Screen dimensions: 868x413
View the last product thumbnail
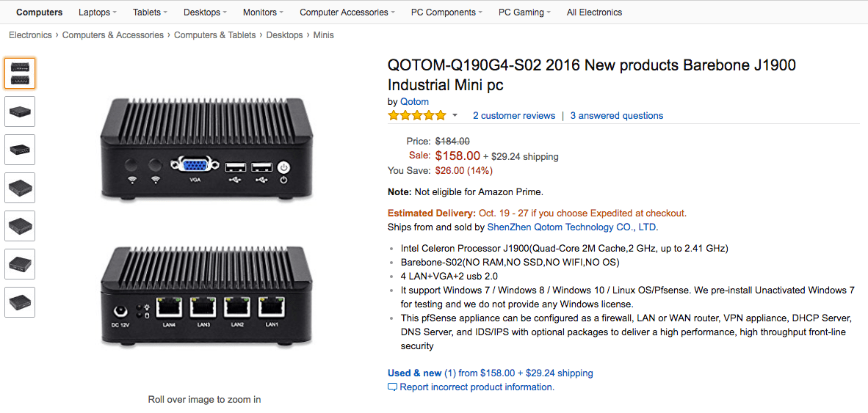click(x=20, y=302)
